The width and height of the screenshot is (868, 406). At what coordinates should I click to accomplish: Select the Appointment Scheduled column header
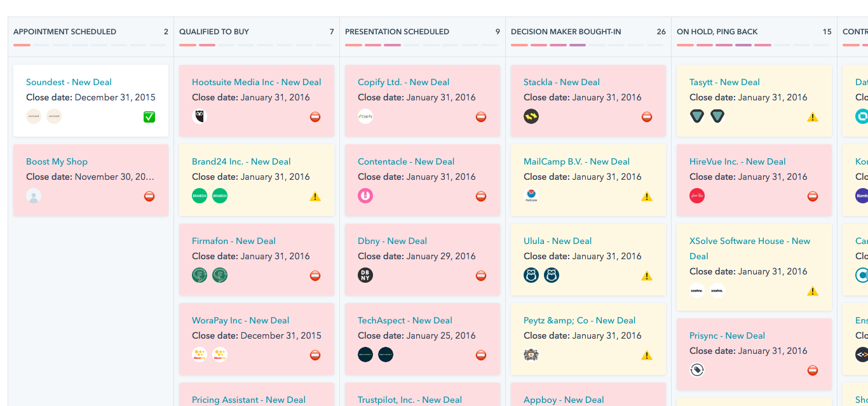tap(65, 32)
